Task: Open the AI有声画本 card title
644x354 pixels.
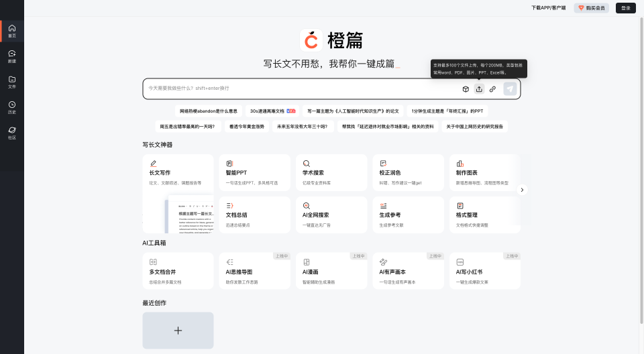Action: click(x=392, y=272)
